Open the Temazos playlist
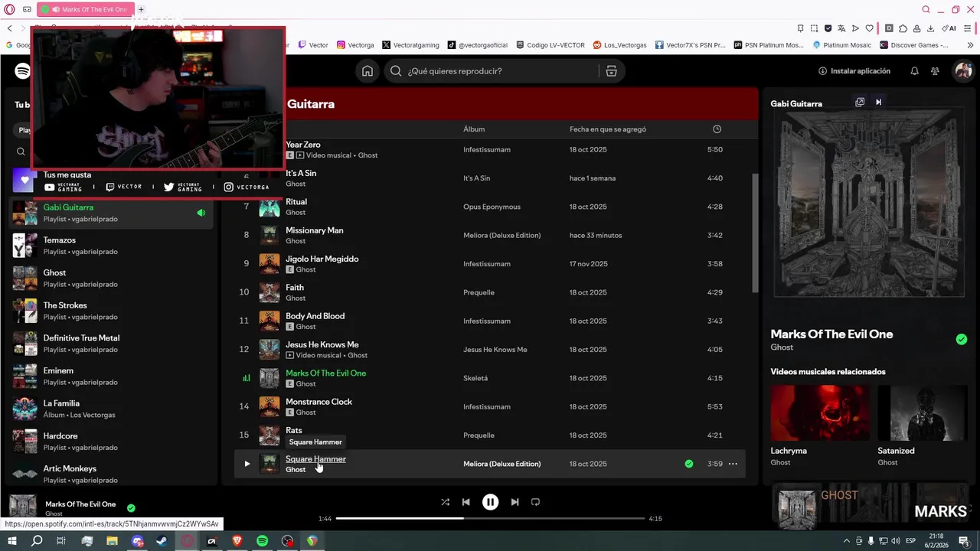This screenshot has width=980, height=551. pyautogui.click(x=112, y=246)
